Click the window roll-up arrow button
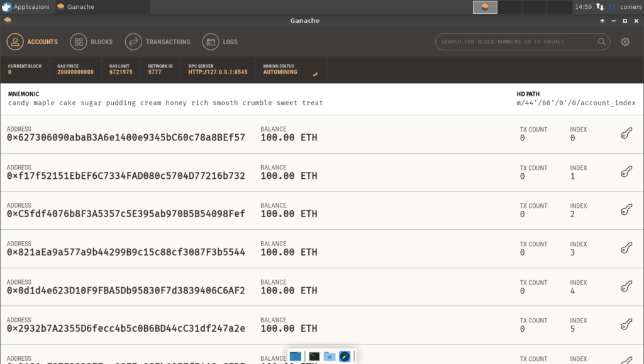Image resolution: width=644 pixels, height=364 pixels. [x=602, y=21]
